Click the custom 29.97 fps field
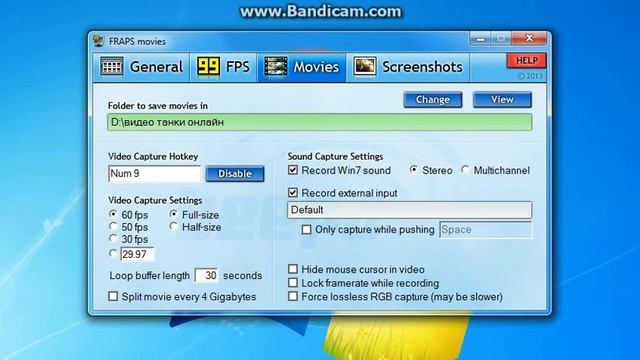Screen dimensions: 640x360 coord(137,254)
